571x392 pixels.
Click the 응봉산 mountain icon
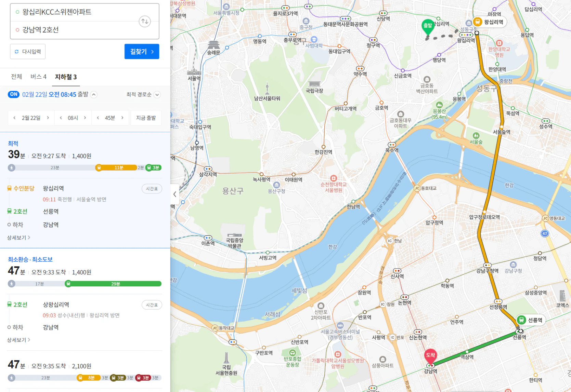click(439, 105)
